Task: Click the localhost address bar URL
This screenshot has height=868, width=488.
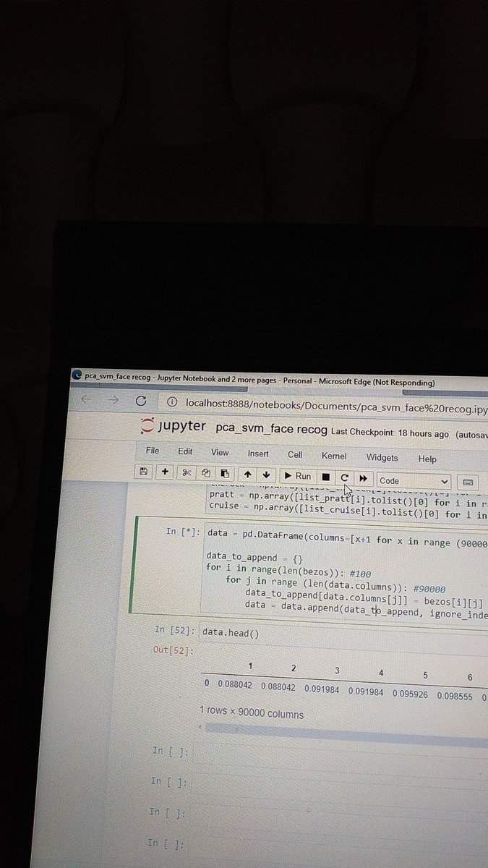Action: 336,407
